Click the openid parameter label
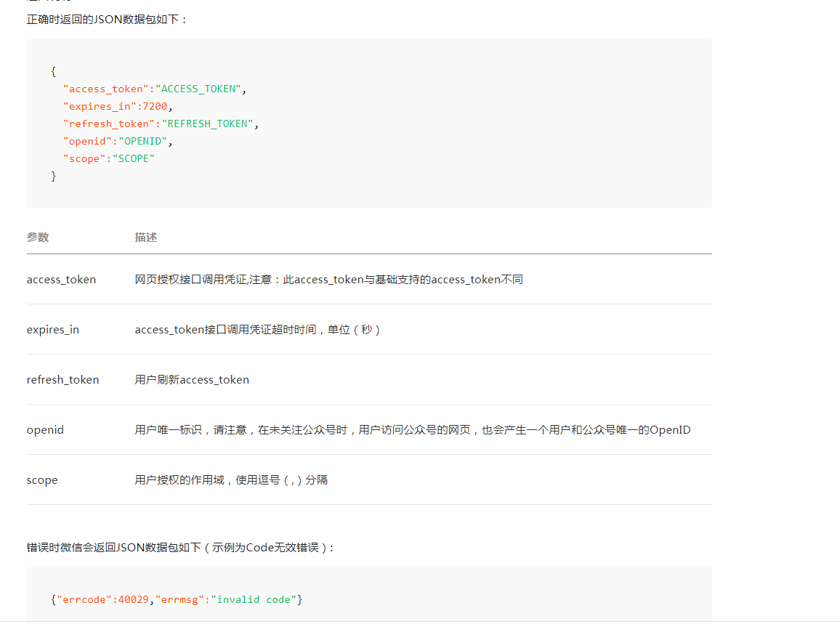840x624 pixels. click(x=45, y=429)
